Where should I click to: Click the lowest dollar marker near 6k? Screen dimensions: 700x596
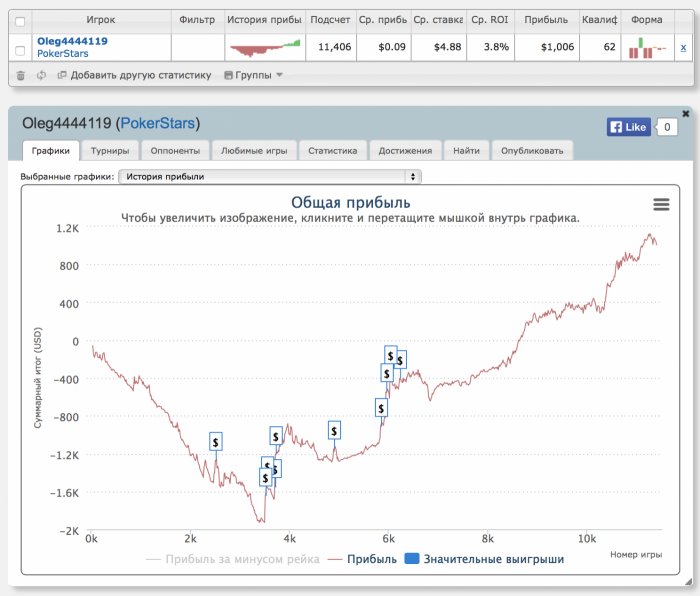coord(381,408)
